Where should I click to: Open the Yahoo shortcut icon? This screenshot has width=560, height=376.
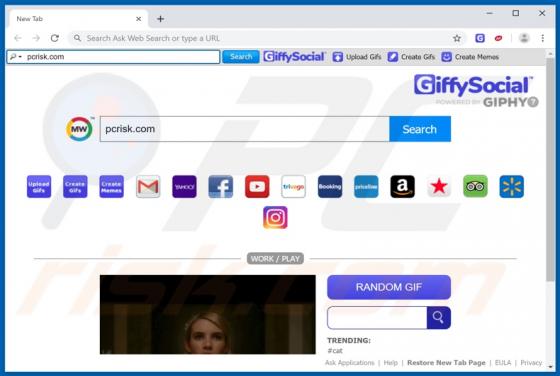(x=184, y=186)
